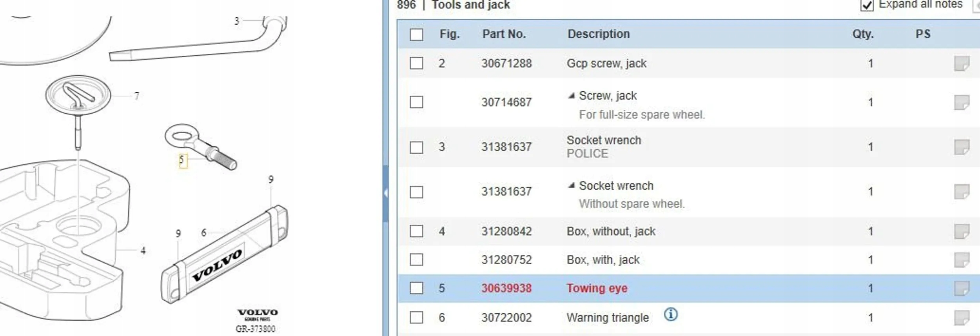Open note icon for Warning triangle row

pos(962,318)
